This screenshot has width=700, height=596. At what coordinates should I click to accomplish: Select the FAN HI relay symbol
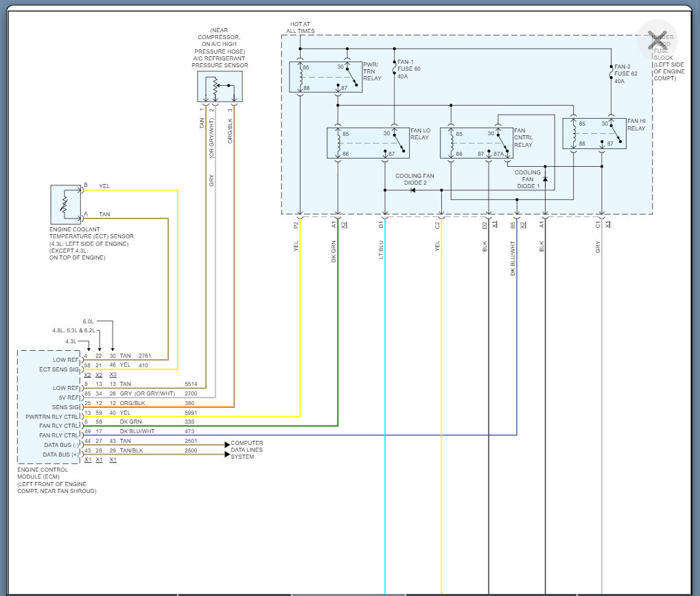pyautogui.click(x=594, y=133)
